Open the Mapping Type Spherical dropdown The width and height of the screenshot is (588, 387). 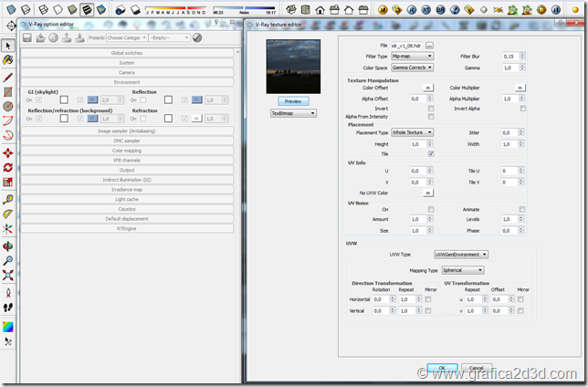[x=464, y=270]
